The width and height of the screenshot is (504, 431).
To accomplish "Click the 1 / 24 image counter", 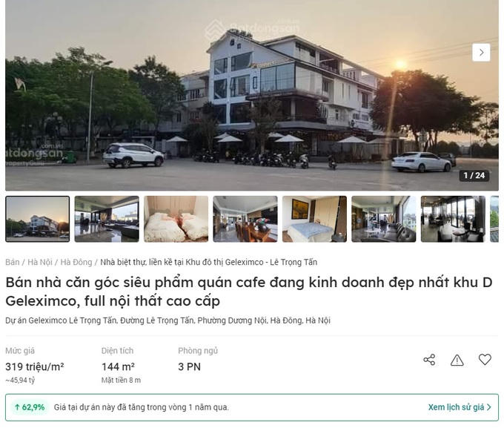I will (474, 175).
